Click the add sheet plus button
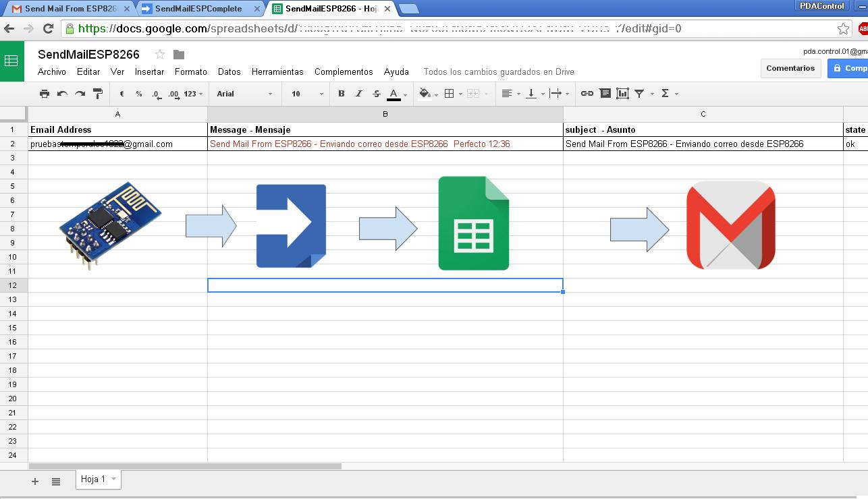Screen dimensions: 868x499 (35, 481)
